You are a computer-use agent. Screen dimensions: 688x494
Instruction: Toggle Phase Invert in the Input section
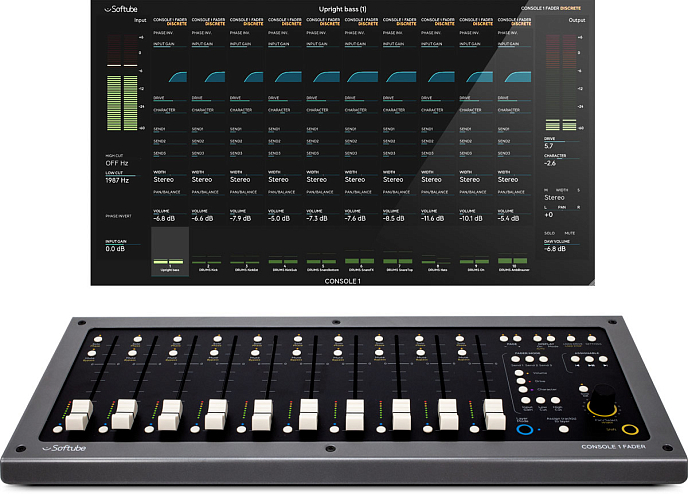(x=118, y=216)
